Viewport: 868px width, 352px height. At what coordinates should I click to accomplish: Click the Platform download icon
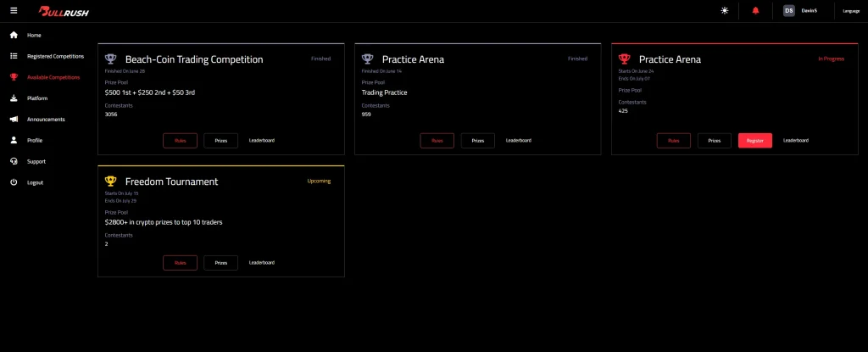pos(14,98)
